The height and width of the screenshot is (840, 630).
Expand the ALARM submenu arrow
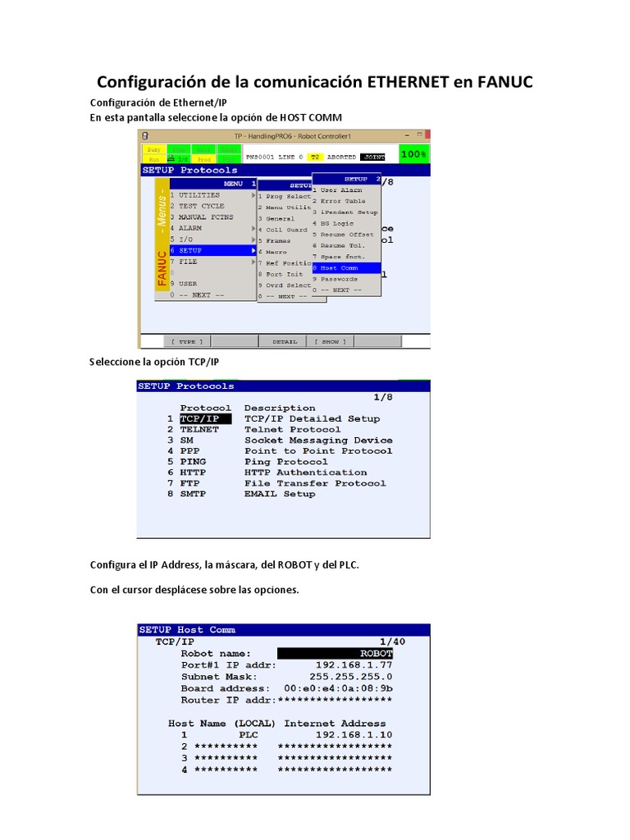tap(254, 228)
